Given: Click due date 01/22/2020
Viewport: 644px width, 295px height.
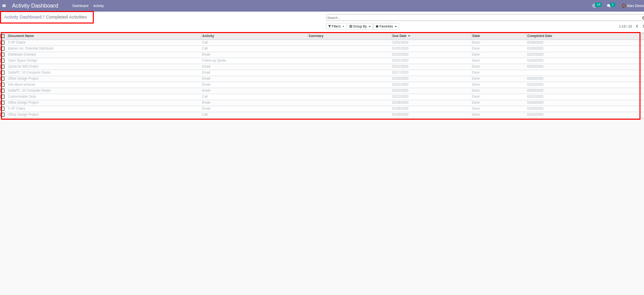Looking at the screenshot, I should 400,55.
